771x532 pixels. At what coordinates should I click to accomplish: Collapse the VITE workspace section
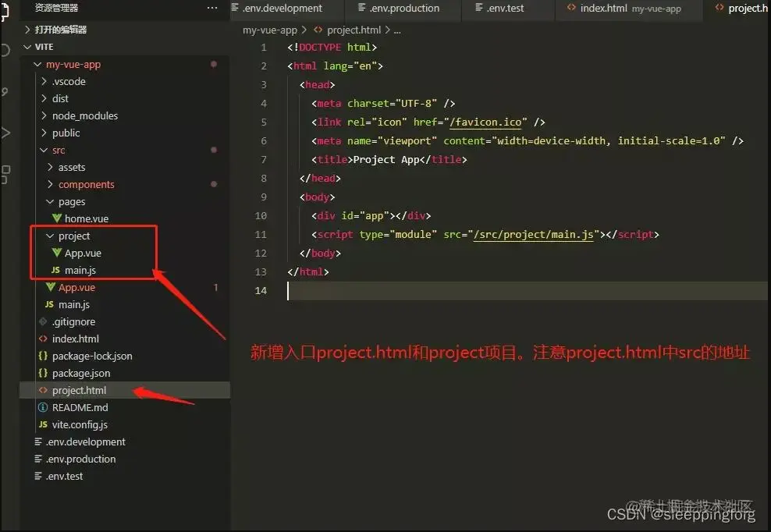click(27, 47)
